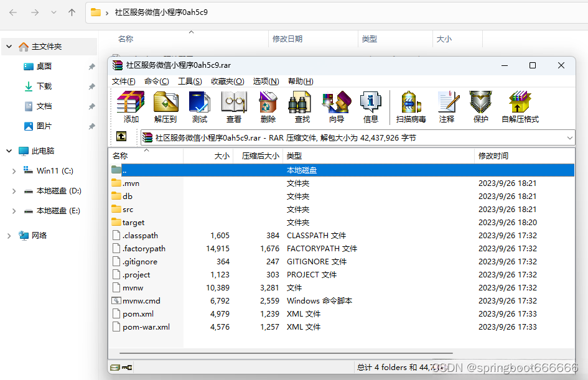The width and height of the screenshot is (588, 380).
Task: Open the 工具(S) menu
Action: [x=190, y=81]
